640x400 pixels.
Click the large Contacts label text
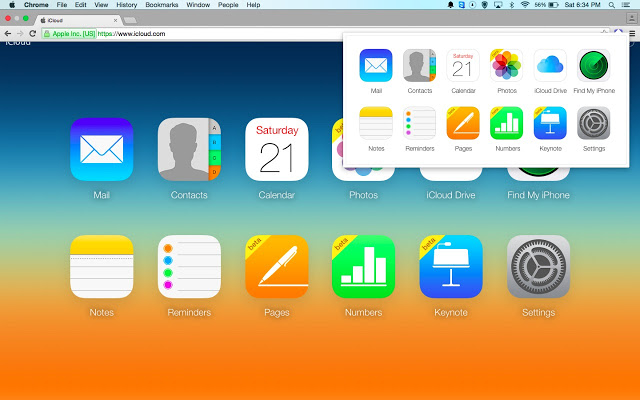pyautogui.click(x=189, y=195)
